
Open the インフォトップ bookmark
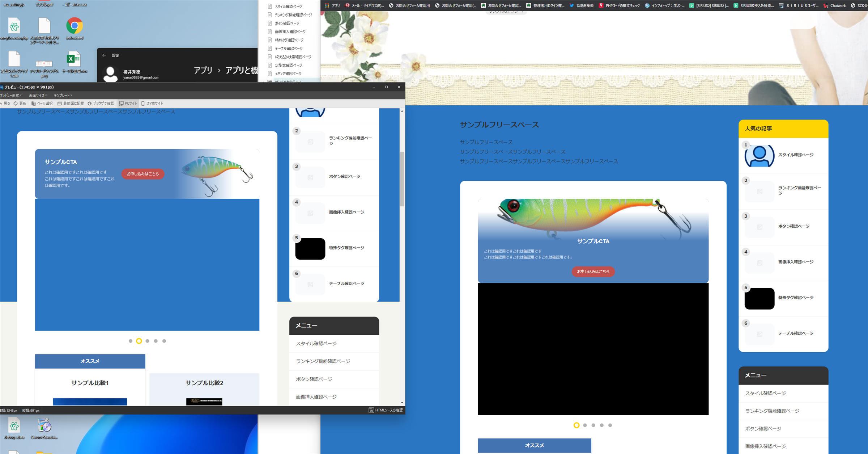[665, 5]
